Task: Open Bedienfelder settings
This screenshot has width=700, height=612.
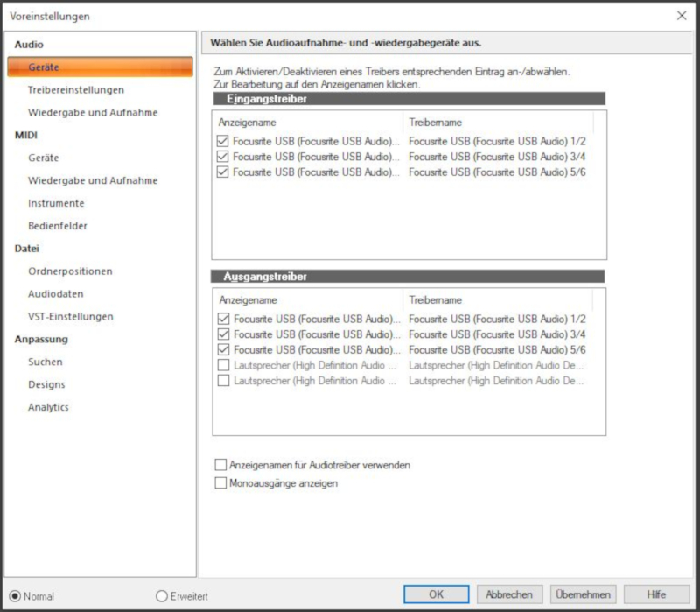Action: pos(58,226)
